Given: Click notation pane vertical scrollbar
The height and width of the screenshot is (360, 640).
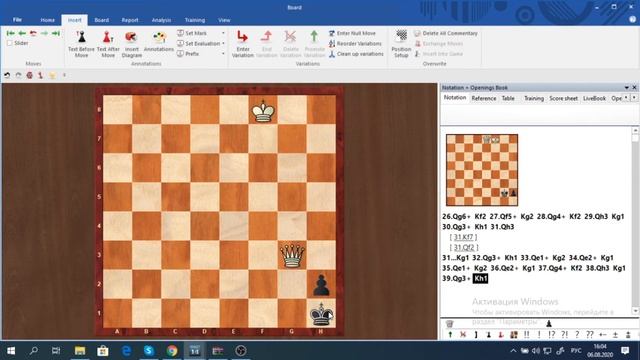Looking at the screenshot, I should (635, 221).
